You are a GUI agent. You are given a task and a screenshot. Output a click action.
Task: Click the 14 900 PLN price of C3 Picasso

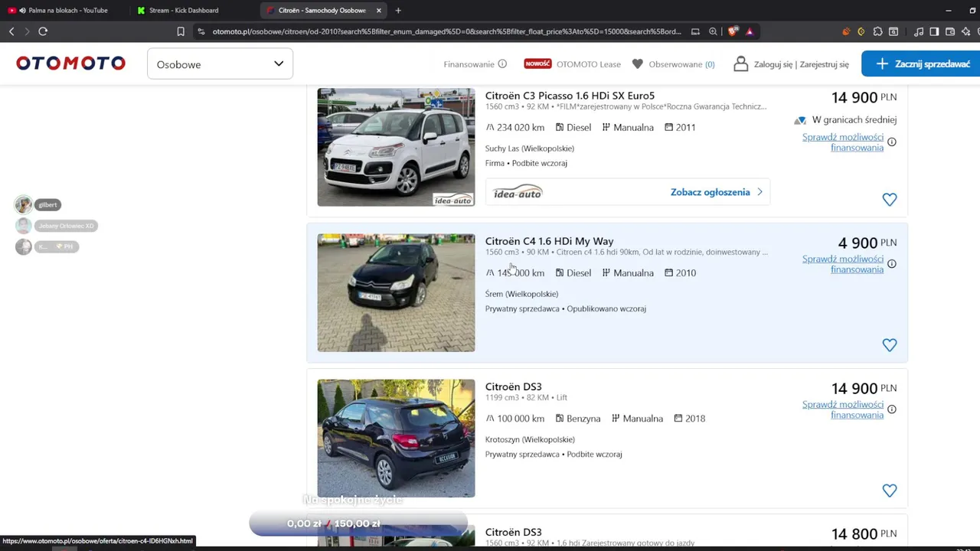pos(864,97)
